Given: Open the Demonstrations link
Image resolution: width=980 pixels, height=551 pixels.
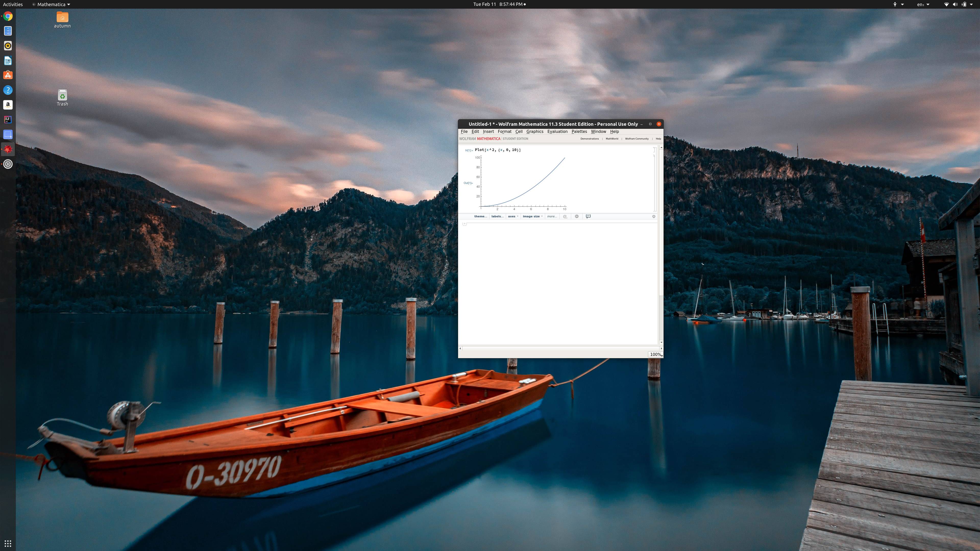Looking at the screenshot, I should [x=589, y=139].
